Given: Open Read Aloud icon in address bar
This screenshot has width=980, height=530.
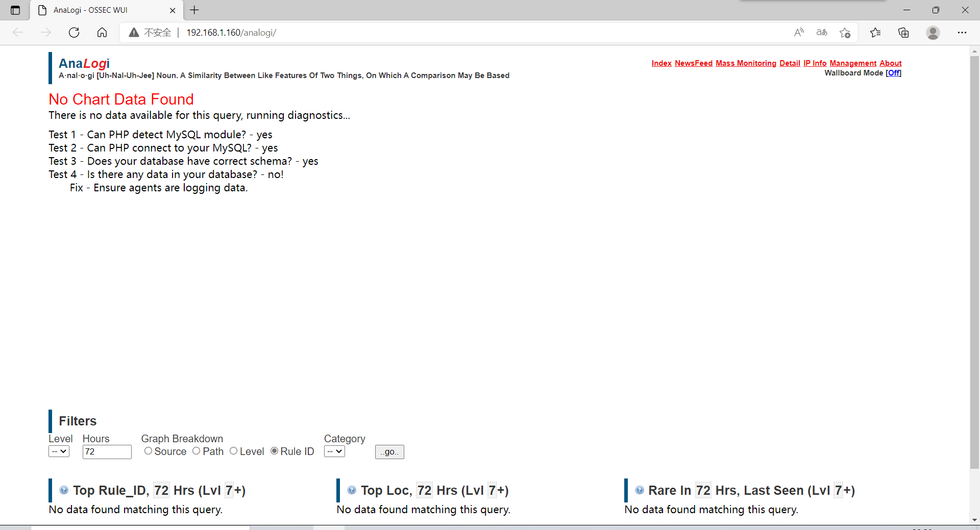Looking at the screenshot, I should pyautogui.click(x=799, y=33).
